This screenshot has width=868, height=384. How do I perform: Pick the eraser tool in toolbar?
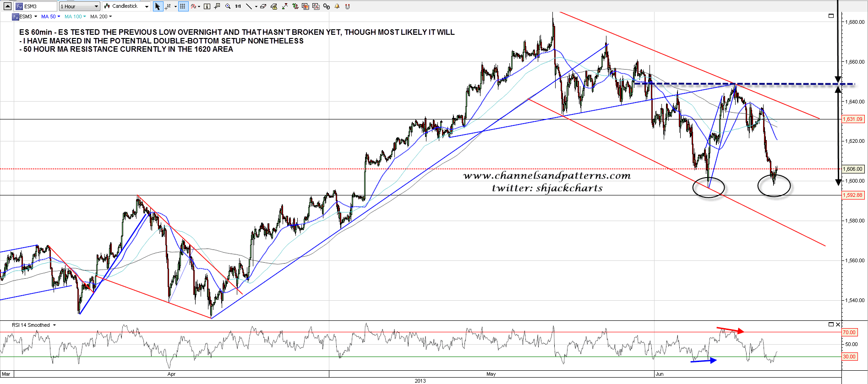pos(263,6)
